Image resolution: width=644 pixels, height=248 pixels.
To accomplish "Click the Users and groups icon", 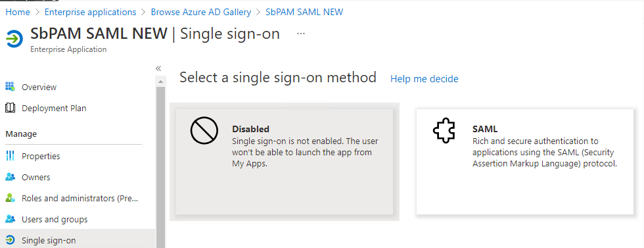I will coord(10,219).
